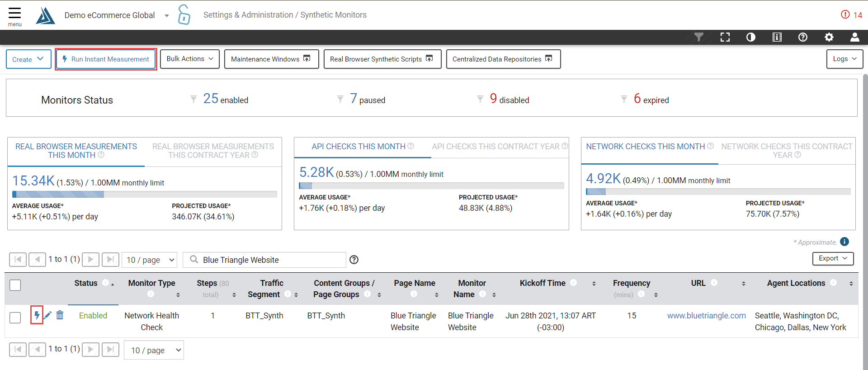Screen dimensions: 868x370
Task: Switch to Real Browser Measurements This Contract Year tab
Action: pyautogui.click(x=213, y=151)
